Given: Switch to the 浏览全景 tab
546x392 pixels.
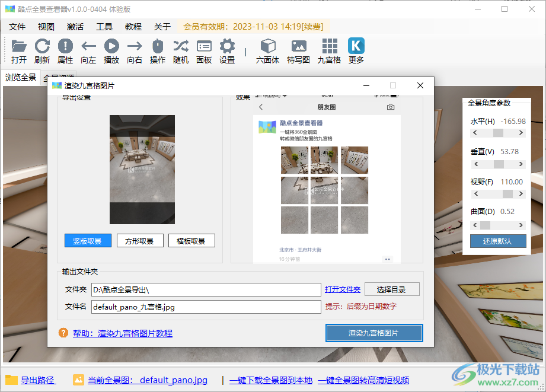Looking at the screenshot, I should coord(21,77).
